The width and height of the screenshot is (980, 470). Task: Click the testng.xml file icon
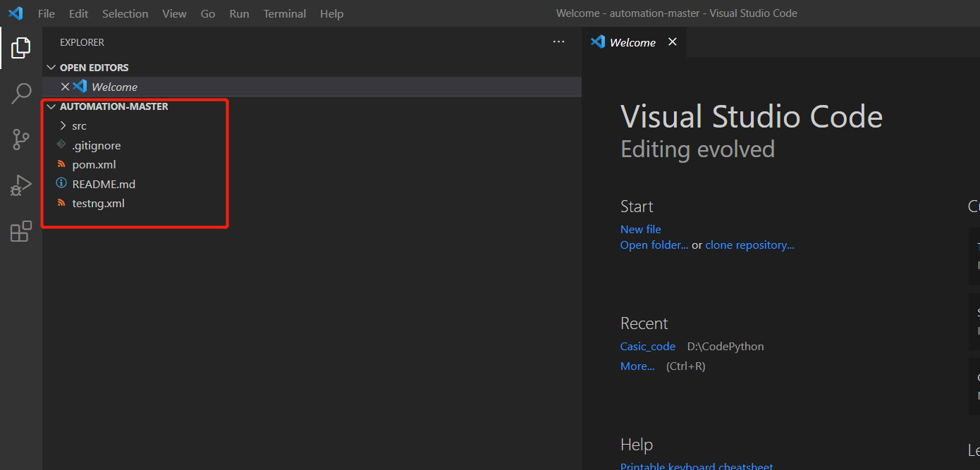coord(61,203)
